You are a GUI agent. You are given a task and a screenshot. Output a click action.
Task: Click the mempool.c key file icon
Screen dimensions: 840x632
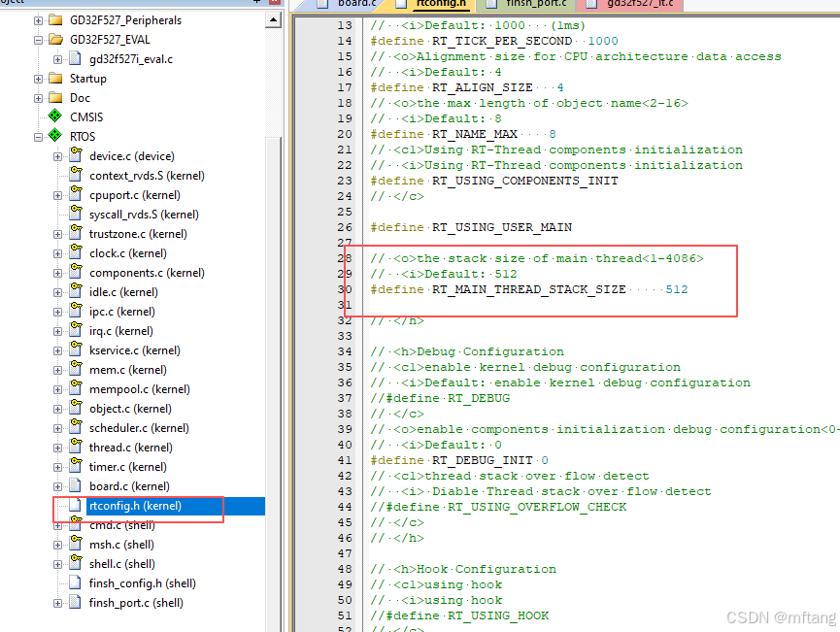(76, 387)
